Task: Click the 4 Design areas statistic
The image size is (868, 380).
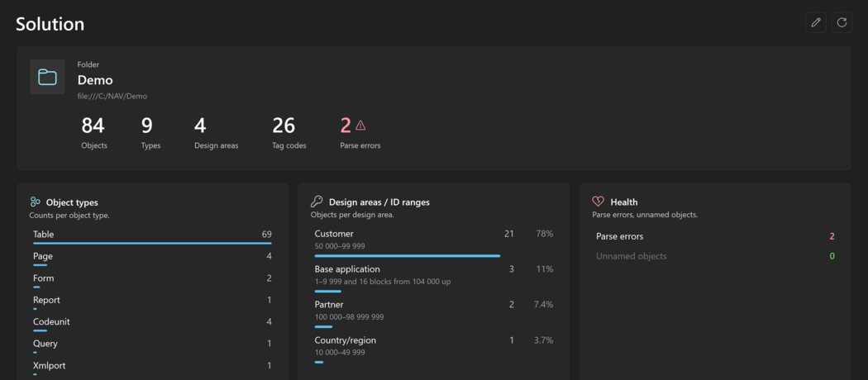Action: pyautogui.click(x=217, y=133)
